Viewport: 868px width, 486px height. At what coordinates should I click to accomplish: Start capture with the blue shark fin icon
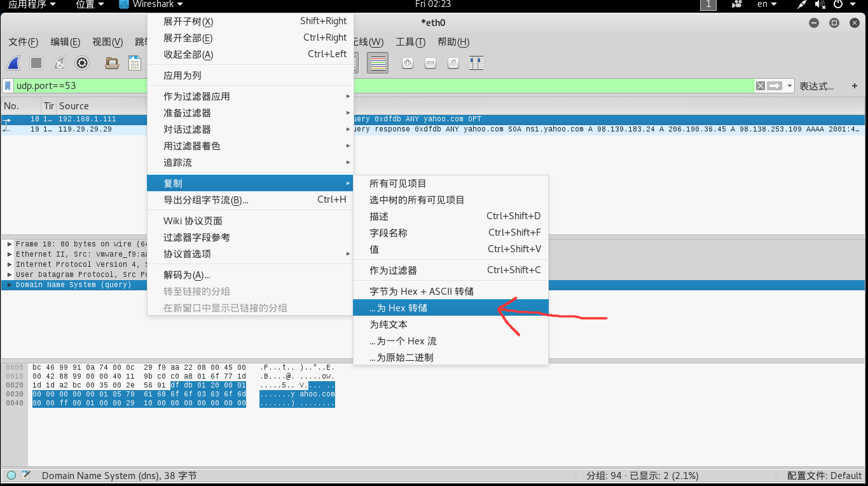(14, 63)
